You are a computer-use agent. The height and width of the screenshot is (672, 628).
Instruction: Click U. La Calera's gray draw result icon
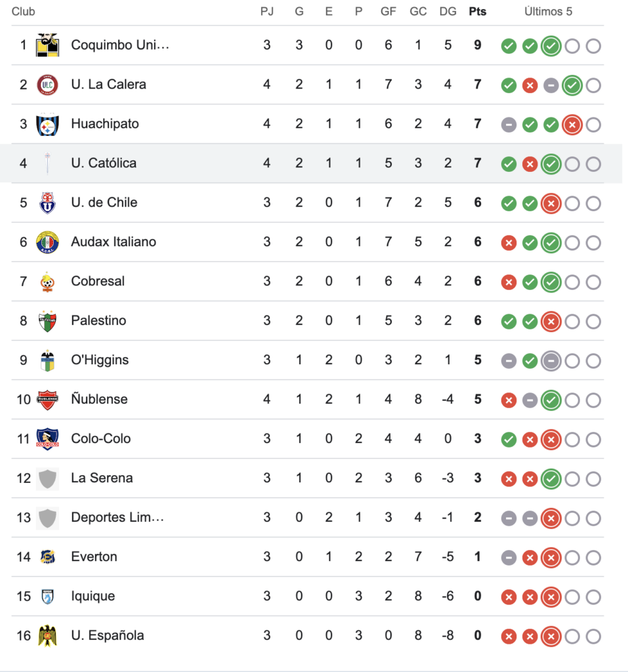pos(551,85)
